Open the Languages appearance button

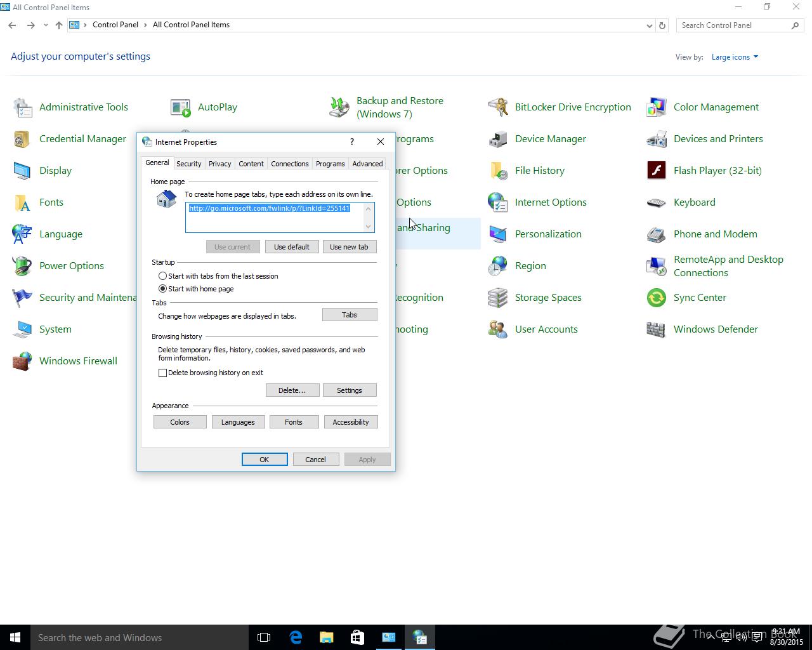[238, 422]
